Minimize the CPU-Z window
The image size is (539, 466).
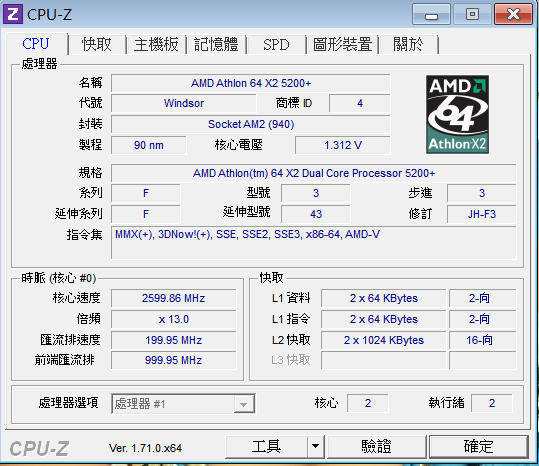point(431,14)
